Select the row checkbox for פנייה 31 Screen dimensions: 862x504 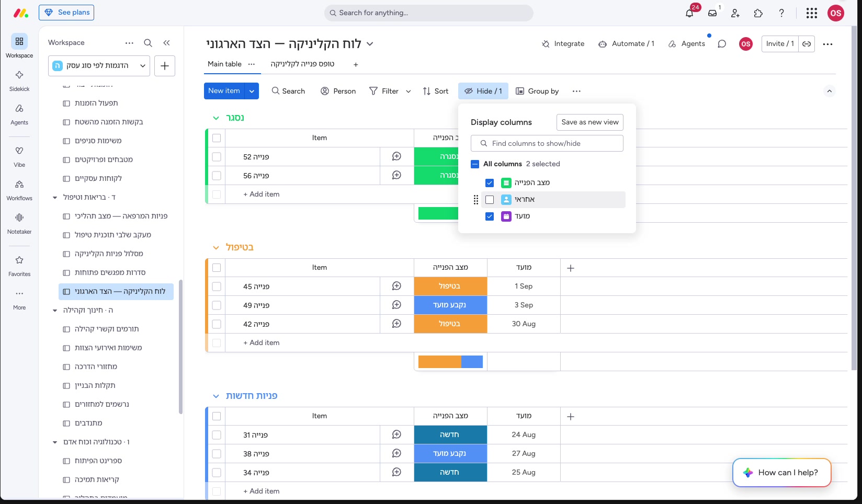tap(217, 435)
